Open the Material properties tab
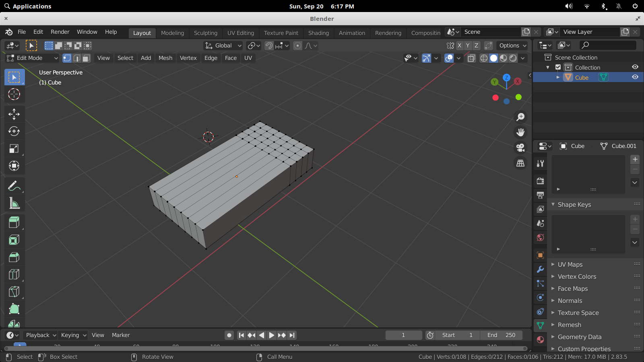The image size is (644, 362). [x=540, y=339]
